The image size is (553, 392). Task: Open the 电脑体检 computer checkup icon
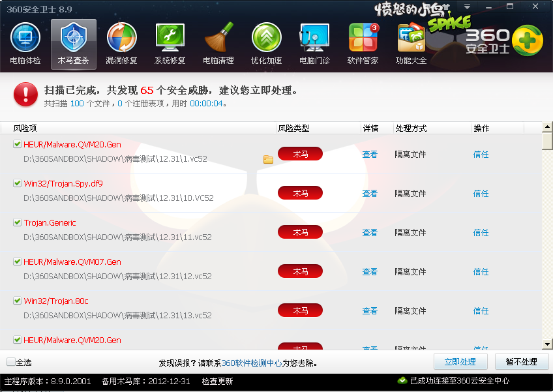25,44
